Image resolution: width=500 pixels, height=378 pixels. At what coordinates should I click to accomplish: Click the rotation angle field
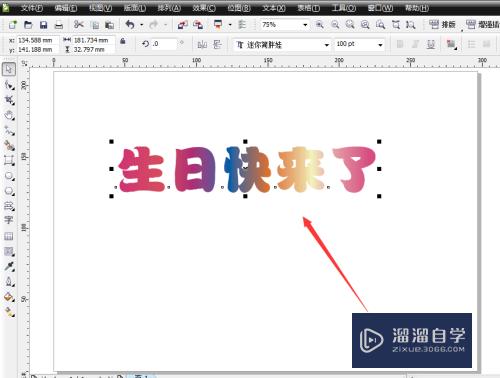(163, 44)
